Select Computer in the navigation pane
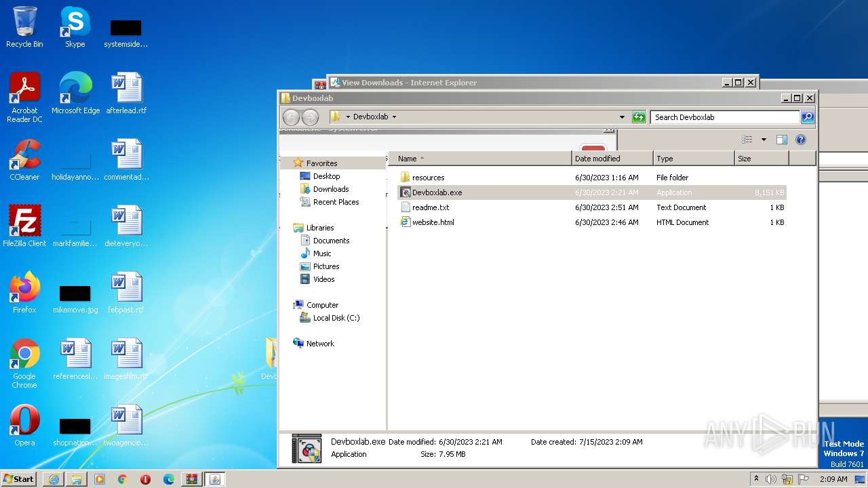This screenshot has height=488, width=868. (322, 305)
